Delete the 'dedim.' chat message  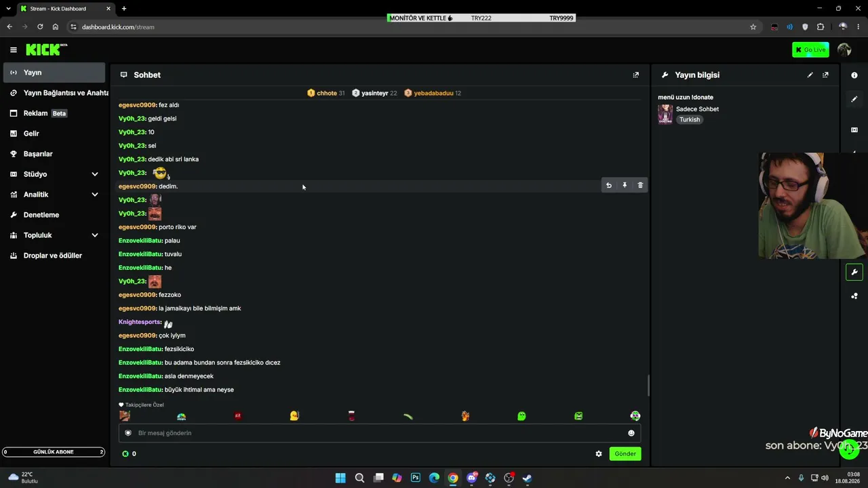tap(640, 185)
